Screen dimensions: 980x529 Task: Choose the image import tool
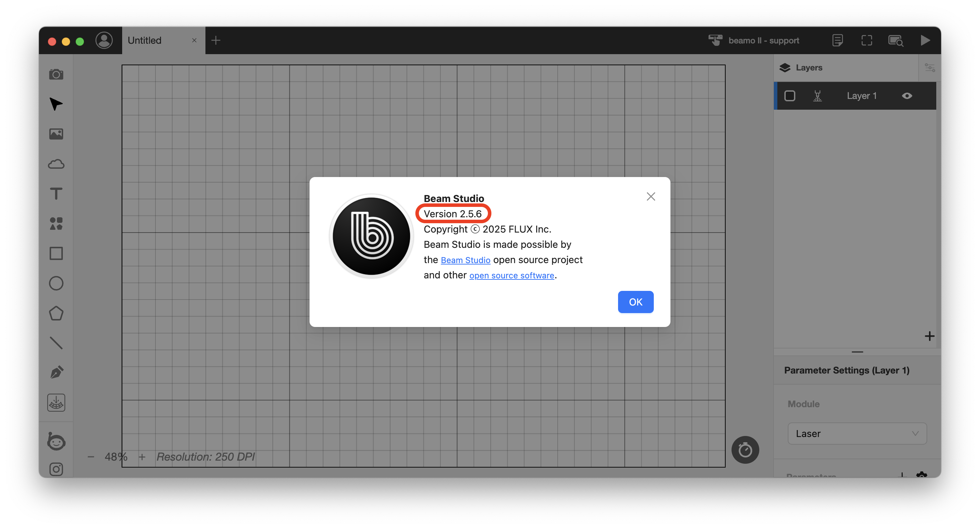click(x=56, y=134)
